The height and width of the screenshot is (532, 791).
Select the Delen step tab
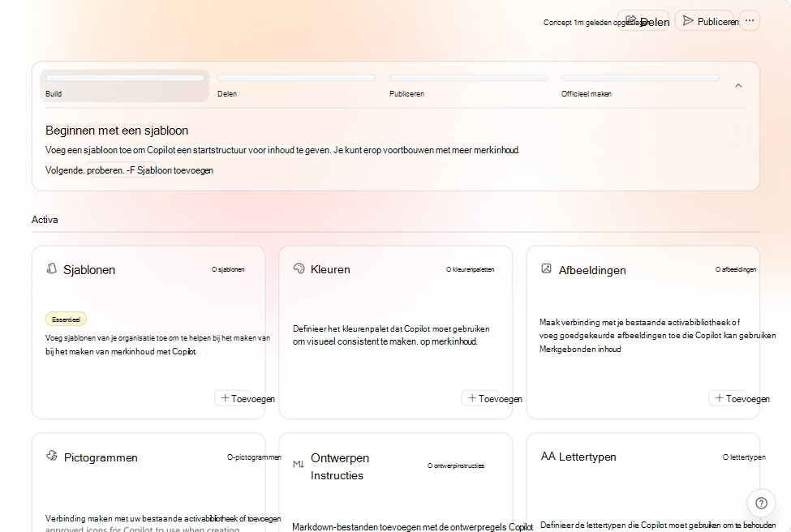(x=297, y=86)
